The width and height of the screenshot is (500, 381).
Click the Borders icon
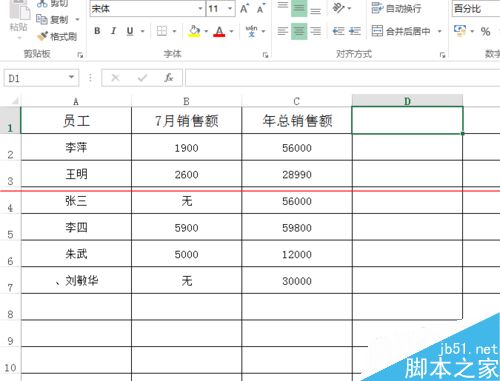(x=162, y=31)
